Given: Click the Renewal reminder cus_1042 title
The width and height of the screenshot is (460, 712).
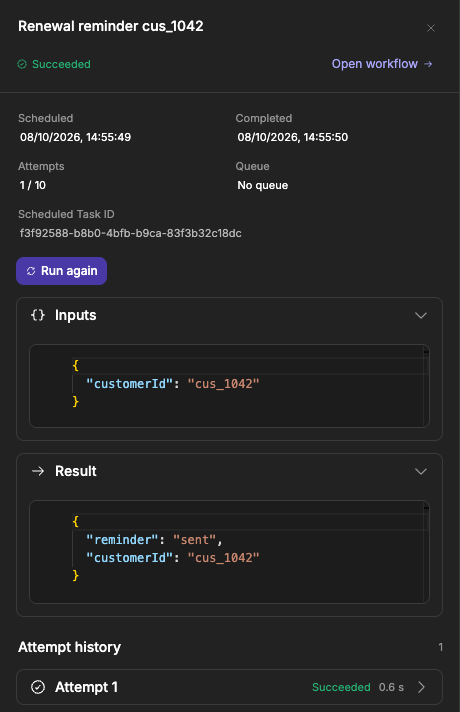Looking at the screenshot, I should coord(111,26).
